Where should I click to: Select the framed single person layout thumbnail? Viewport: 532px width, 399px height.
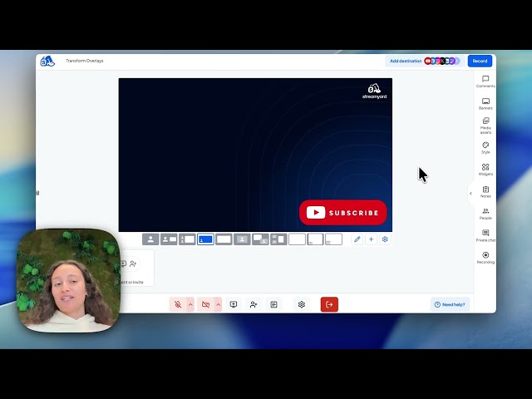coord(242,239)
